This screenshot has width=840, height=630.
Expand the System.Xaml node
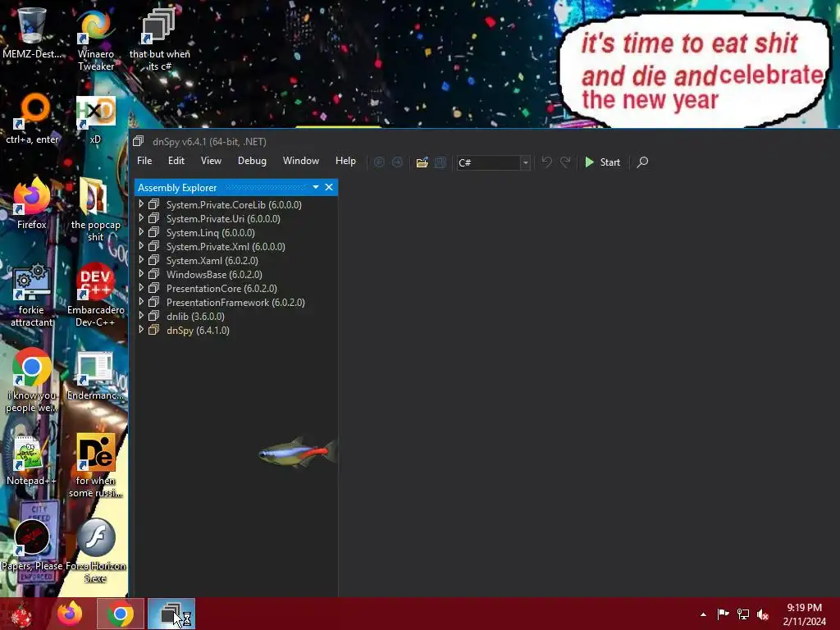(141, 260)
